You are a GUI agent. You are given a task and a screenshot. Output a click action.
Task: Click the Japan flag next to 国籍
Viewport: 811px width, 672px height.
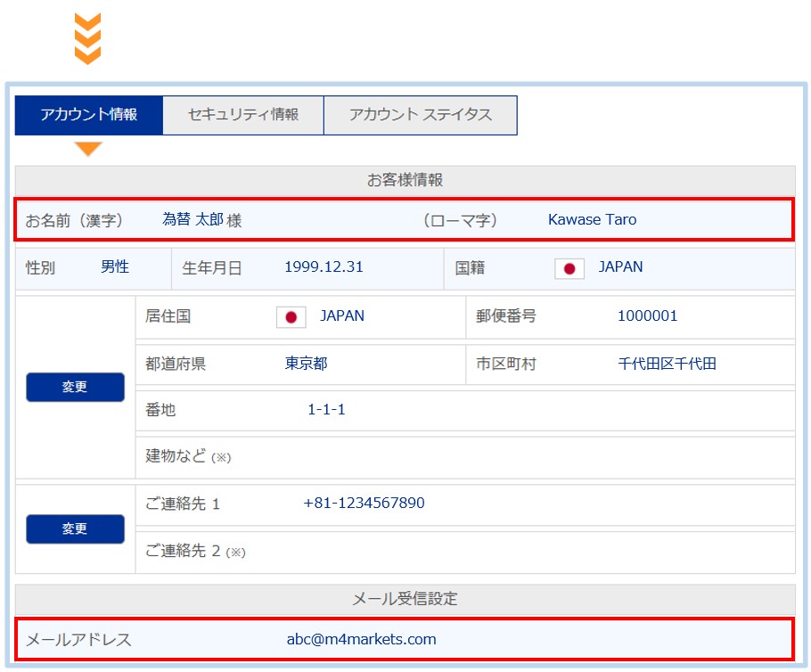pos(569,268)
